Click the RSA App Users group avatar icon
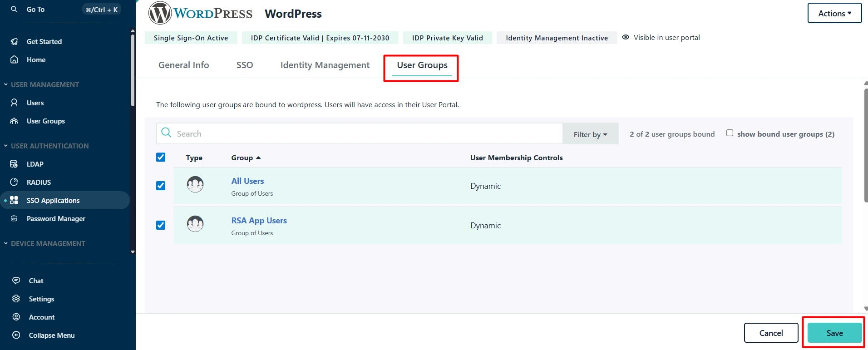 195,224
